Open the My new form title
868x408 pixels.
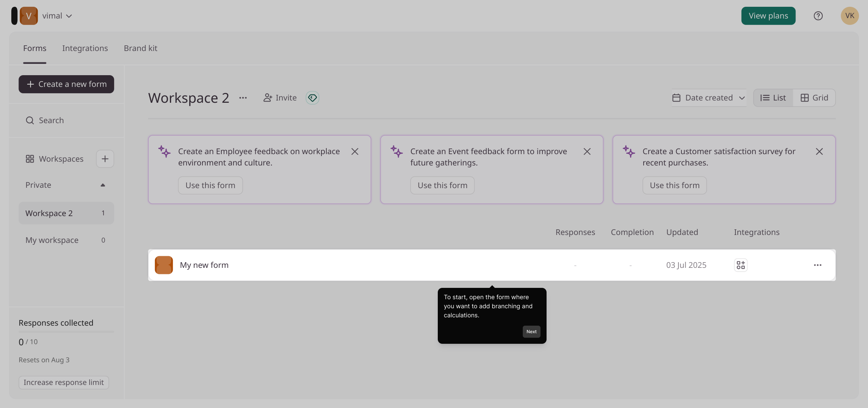[204, 265]
